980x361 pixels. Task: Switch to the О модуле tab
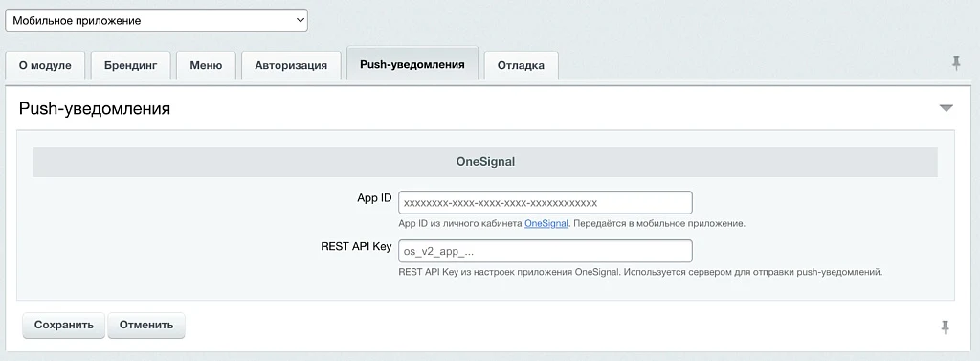[x=45, y=65]
